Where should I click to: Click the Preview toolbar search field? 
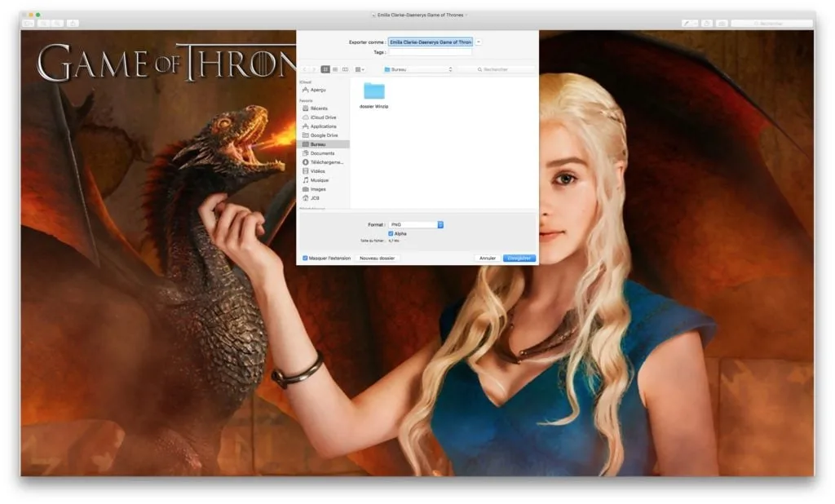(x=771, y=24)
